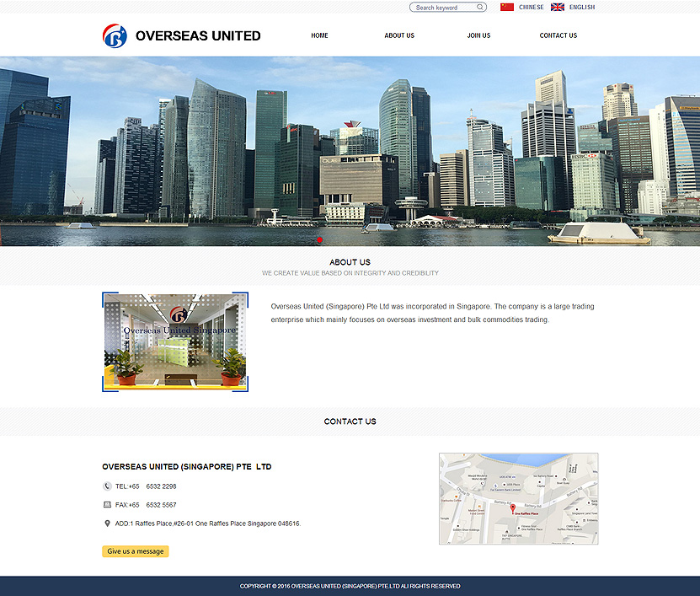Click the company description paragraph

(x=432, y=313)
